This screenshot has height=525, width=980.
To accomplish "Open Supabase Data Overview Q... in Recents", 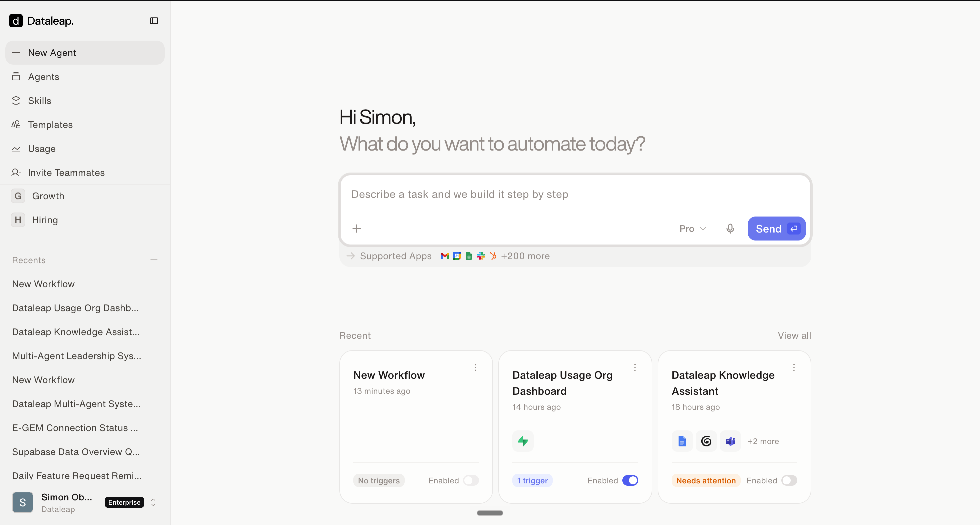I will pos(76,451).
